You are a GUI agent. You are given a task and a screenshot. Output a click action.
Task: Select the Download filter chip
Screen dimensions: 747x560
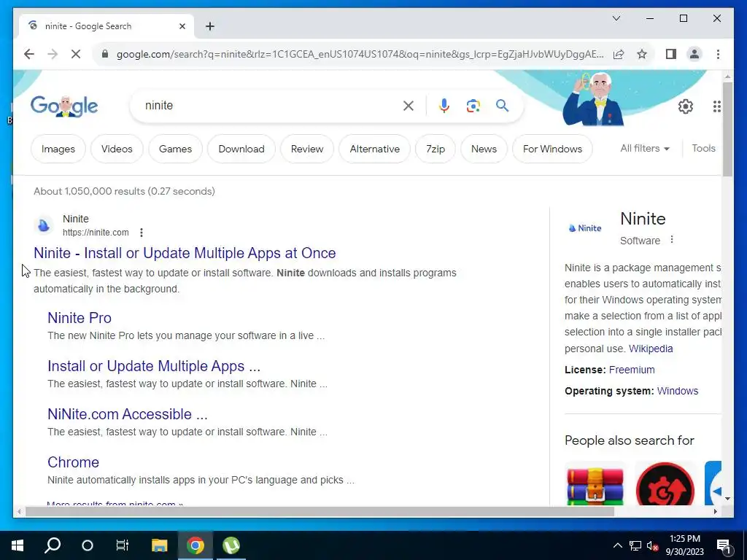[x=241, y=149]
